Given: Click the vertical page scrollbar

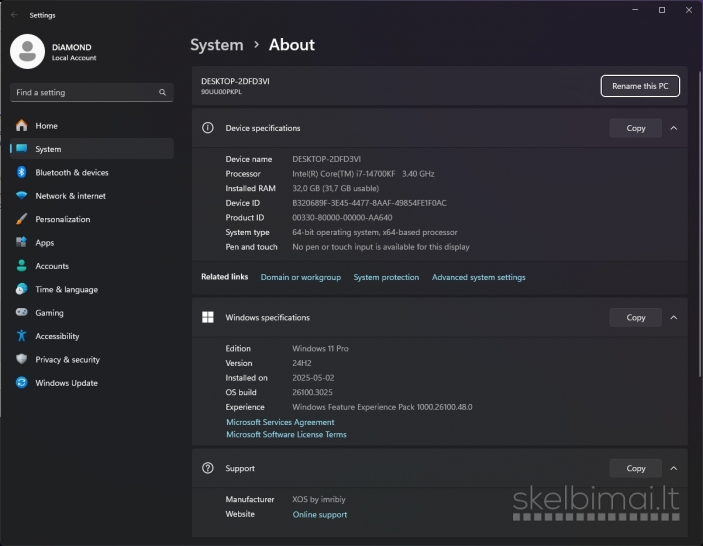Looking at the screenshot, I should (700, 224).
